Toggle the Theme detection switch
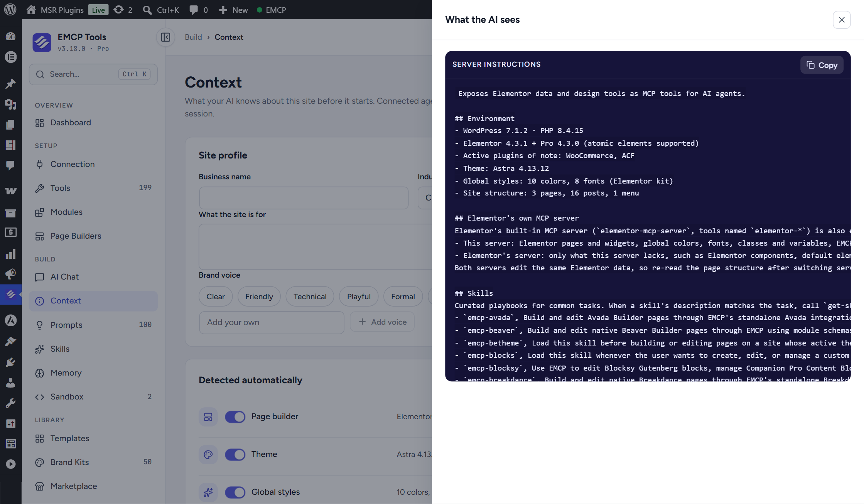The height and width of the screenshot is (504, 864). (x=235, y=454)
